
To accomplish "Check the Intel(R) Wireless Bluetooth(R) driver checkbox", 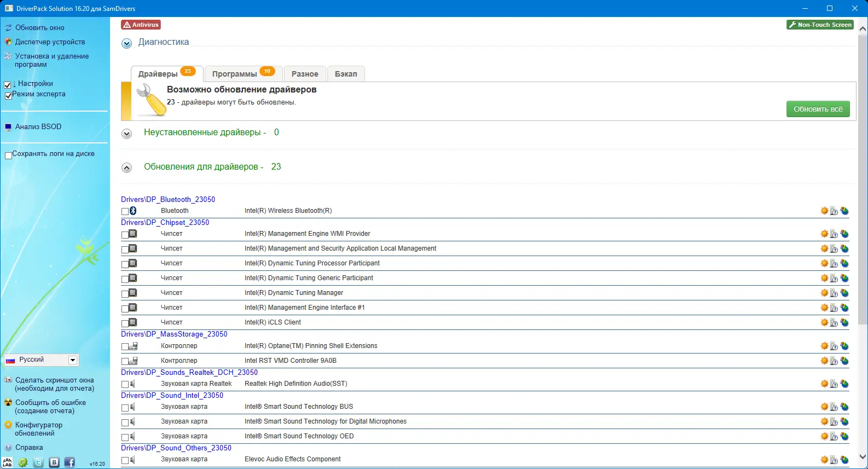I will pyautogui.click(x=125, y=211).
